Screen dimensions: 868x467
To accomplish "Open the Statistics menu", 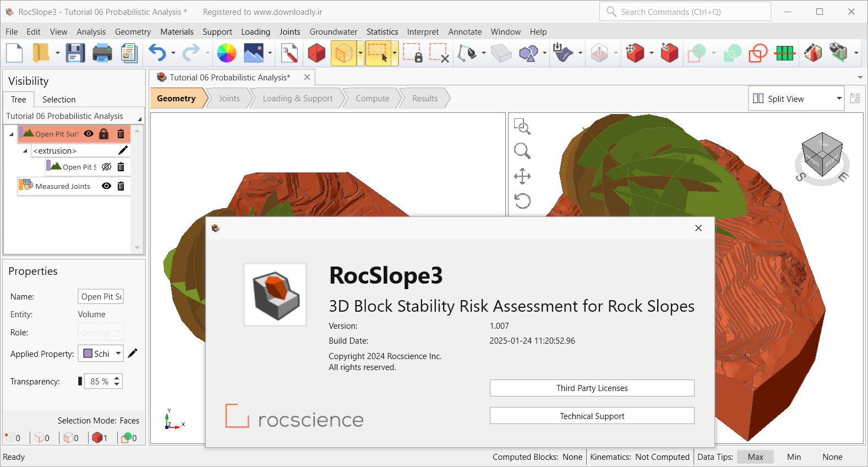I will [382, 32].
